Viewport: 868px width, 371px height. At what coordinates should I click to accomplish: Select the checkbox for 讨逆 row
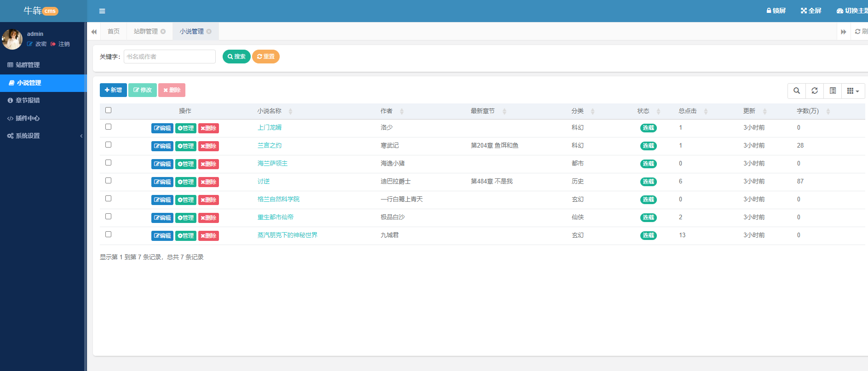pos(109,181)
